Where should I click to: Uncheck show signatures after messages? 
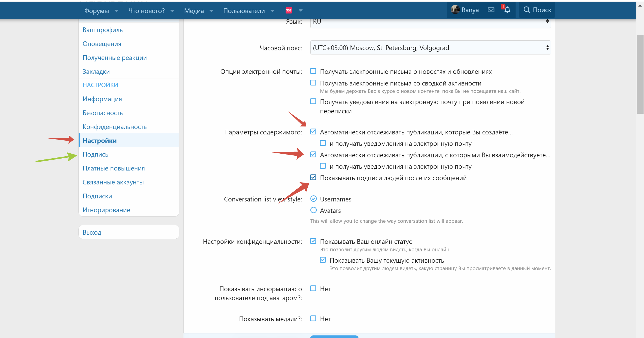(313, 177)
